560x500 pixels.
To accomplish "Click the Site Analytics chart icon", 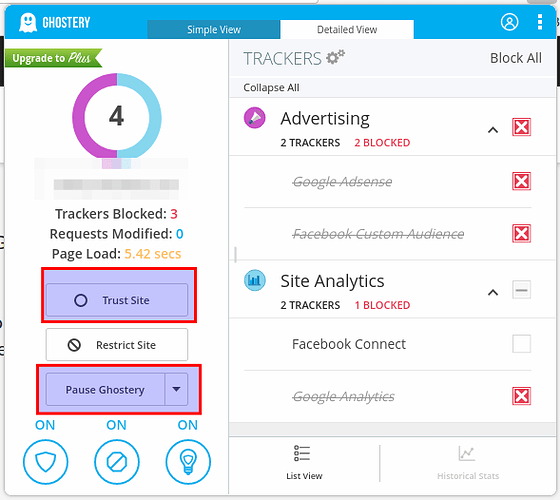I will [x=255, y=280].
